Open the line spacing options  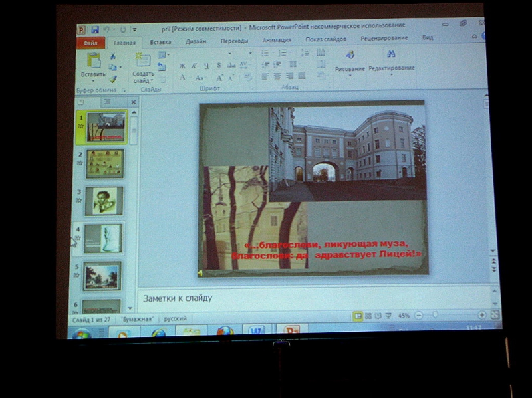point(305,52)
